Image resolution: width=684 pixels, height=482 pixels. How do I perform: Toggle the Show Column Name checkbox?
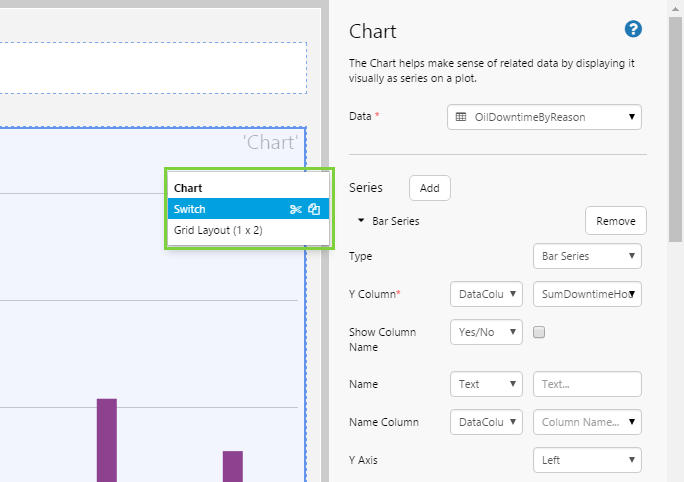[539, 332]
